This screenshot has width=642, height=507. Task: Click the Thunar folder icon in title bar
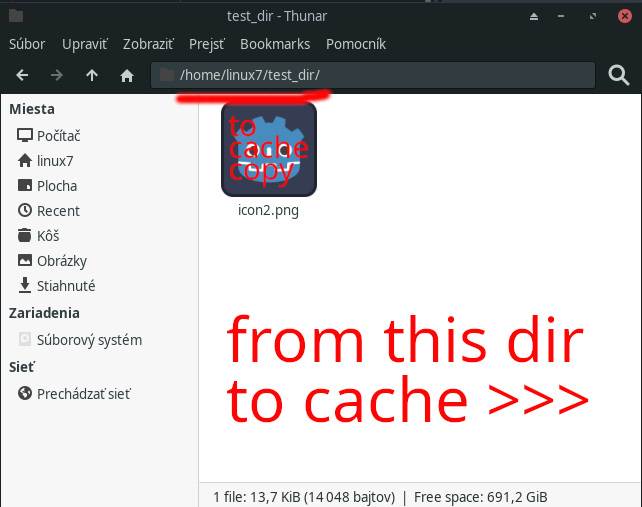click(x=16, y=16)
